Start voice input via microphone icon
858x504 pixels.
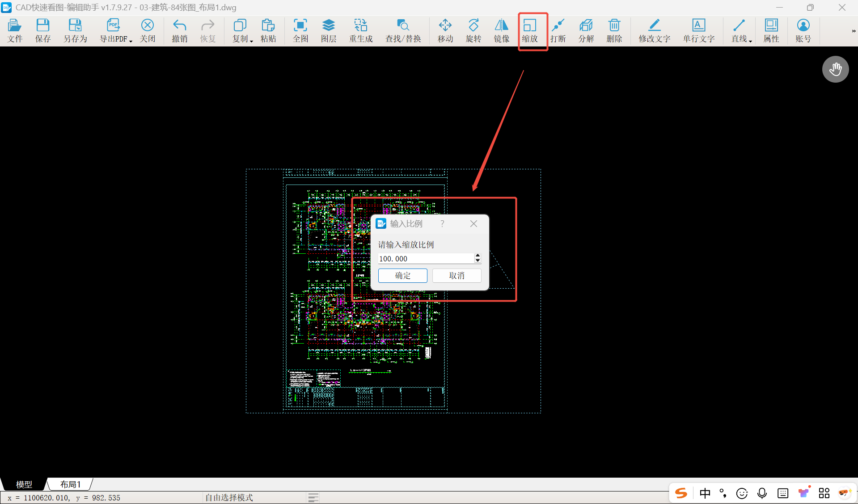pyautogui.click(x=762, y=493)
